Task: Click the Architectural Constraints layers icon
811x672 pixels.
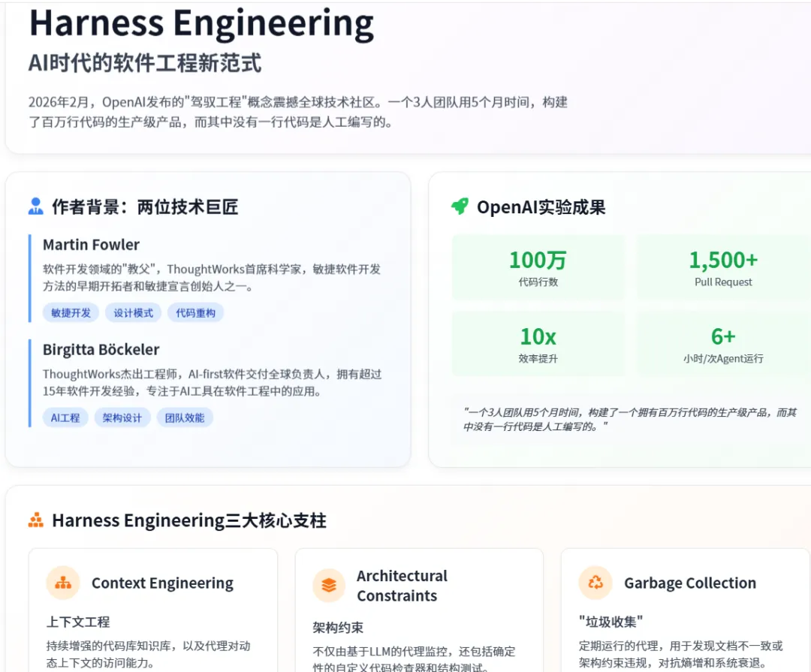Action: pos(329,585)
